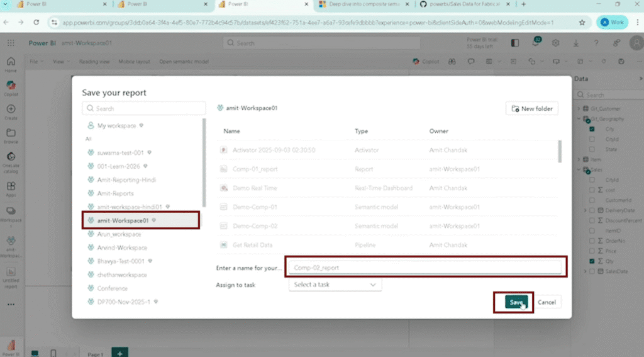Check the DiscountPercent field checkbox

point(592,220)
